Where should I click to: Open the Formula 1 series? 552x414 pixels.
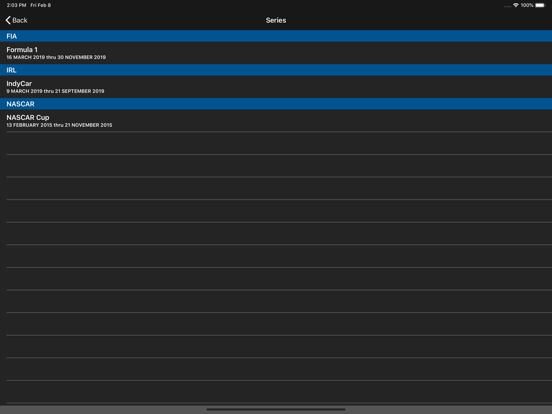276,53
